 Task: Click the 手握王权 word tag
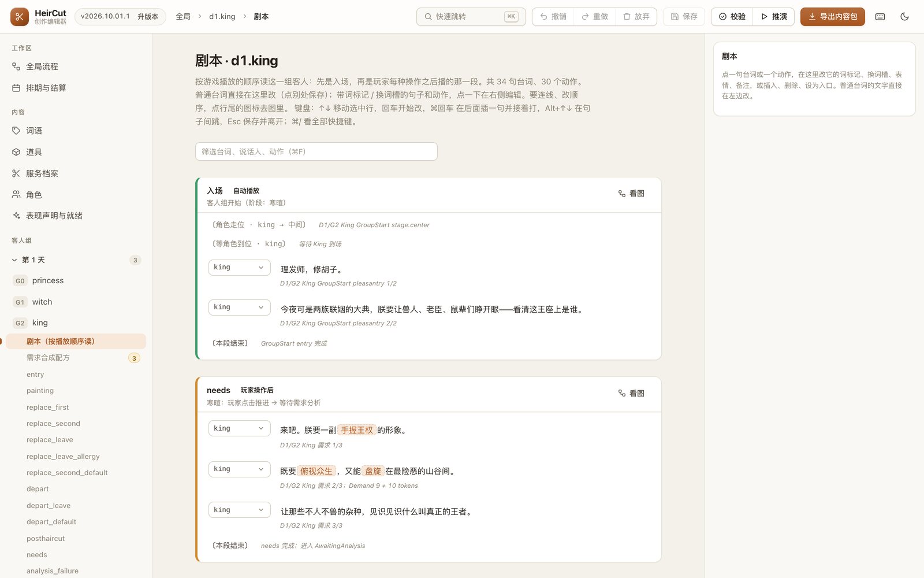(357, 430)
